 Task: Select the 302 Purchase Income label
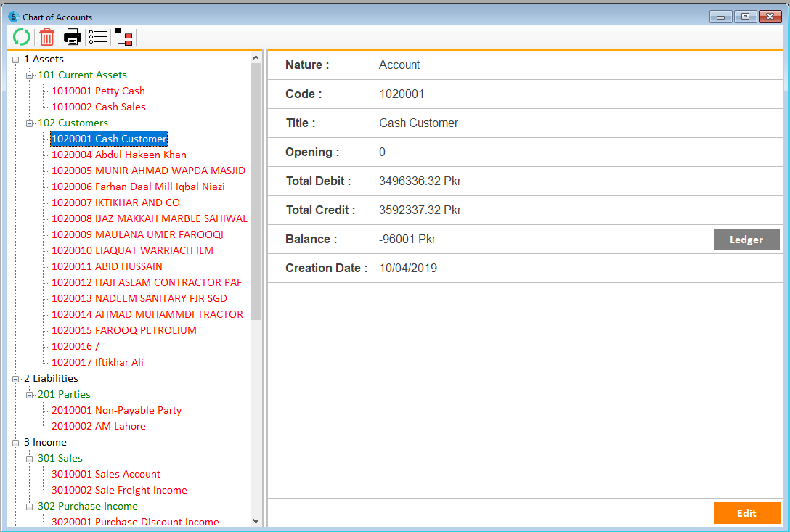point(88,506)
